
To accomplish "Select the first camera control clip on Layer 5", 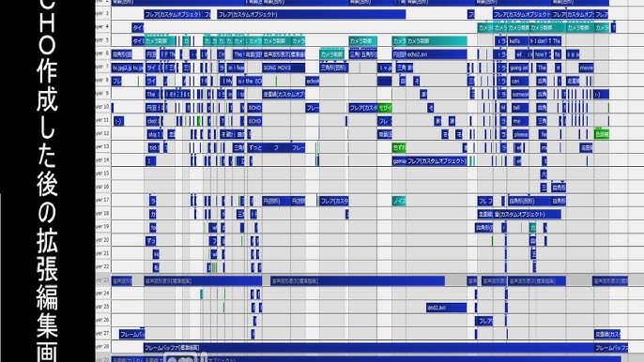I will pyautogui.click(x=160, y=41).
